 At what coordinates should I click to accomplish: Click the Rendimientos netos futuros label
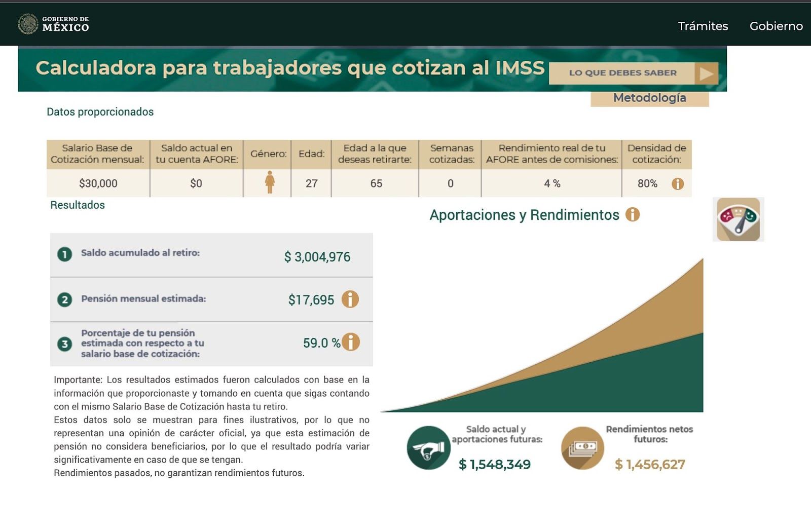tap(649, 434)
